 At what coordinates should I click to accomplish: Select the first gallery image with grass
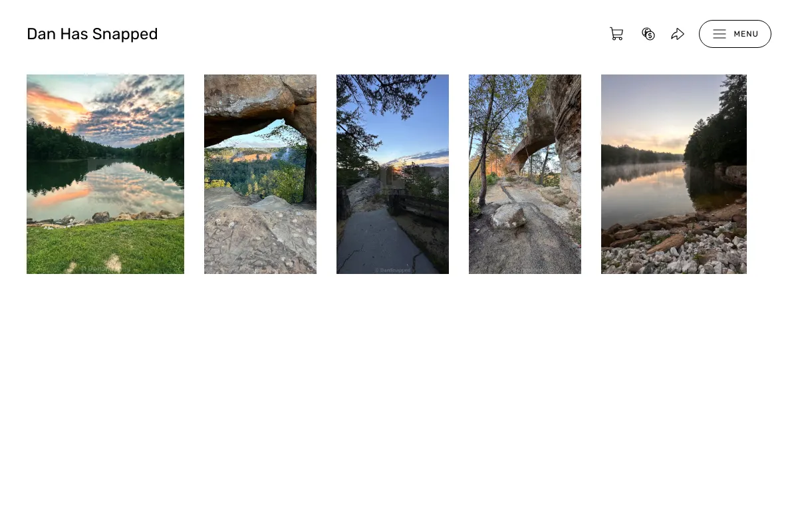coord(105,174)
